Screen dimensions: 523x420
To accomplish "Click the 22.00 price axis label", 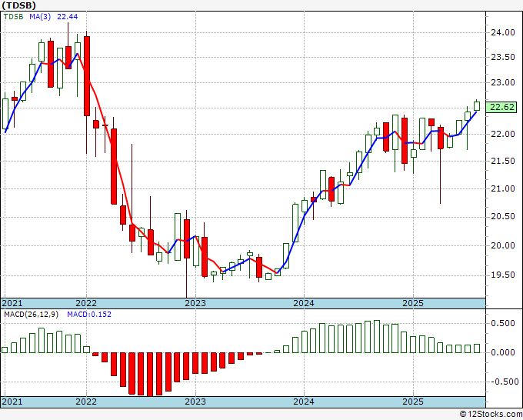I will (x=503, y=134).
